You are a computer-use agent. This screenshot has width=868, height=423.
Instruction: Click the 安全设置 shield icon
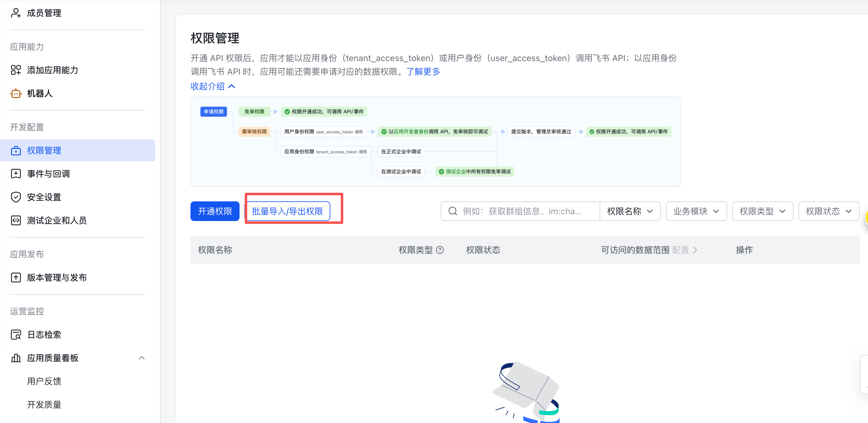click(16, 197)
